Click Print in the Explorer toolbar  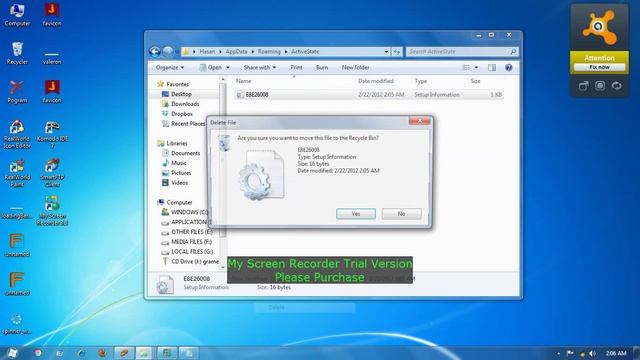296,68
